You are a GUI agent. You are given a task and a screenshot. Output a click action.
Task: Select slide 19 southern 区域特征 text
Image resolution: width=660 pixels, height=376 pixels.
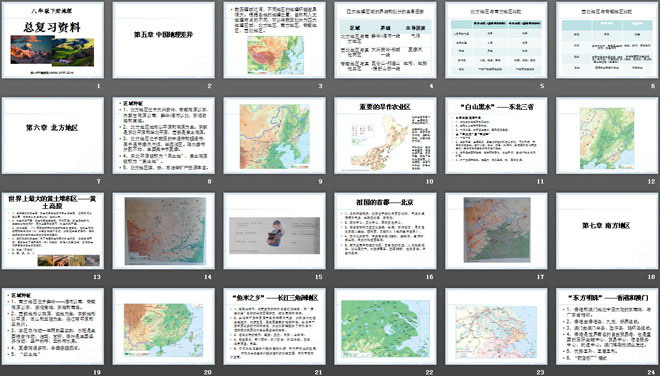(53, 326)
